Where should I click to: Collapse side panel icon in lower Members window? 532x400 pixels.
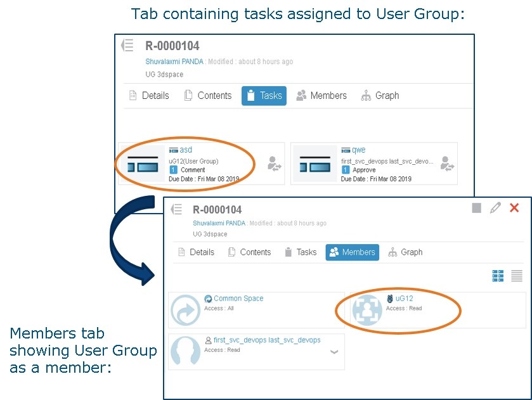176,209
